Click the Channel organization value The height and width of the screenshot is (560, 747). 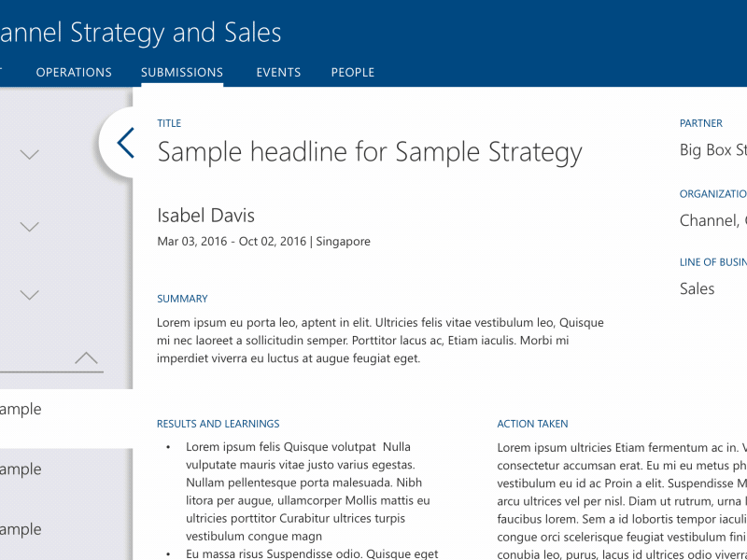click(x=713, y=220)
